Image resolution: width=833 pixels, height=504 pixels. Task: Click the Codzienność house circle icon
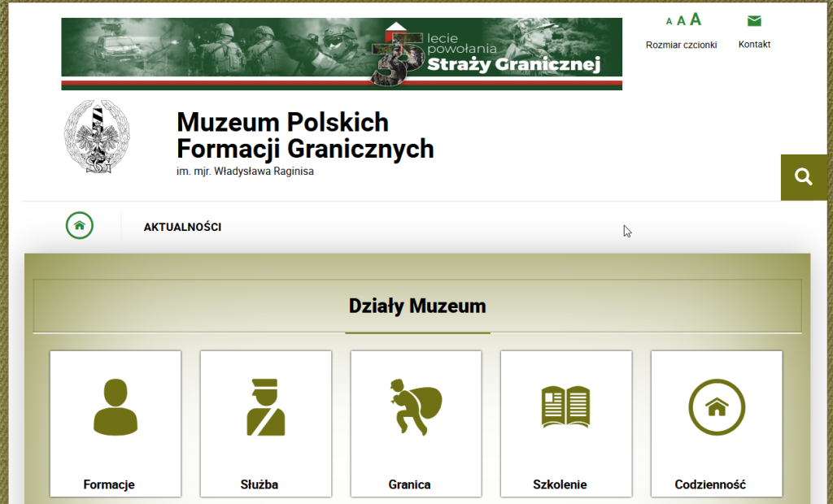tap(717, 406)
